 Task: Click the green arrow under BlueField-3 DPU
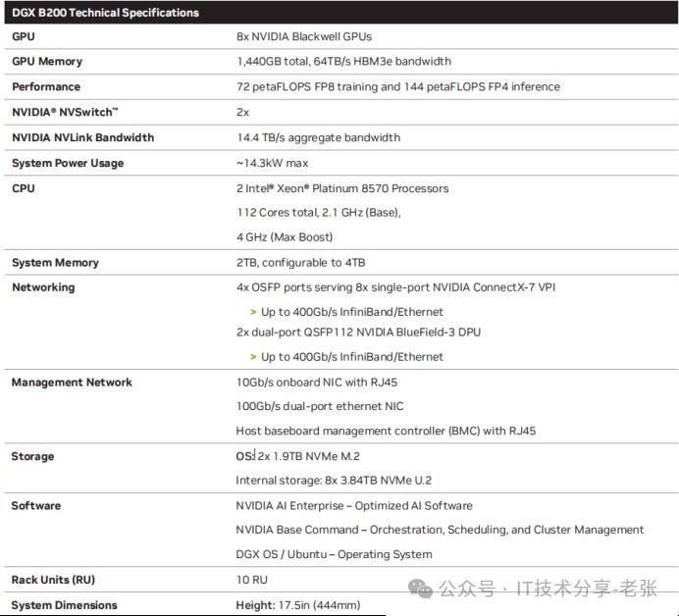(253, 357)
